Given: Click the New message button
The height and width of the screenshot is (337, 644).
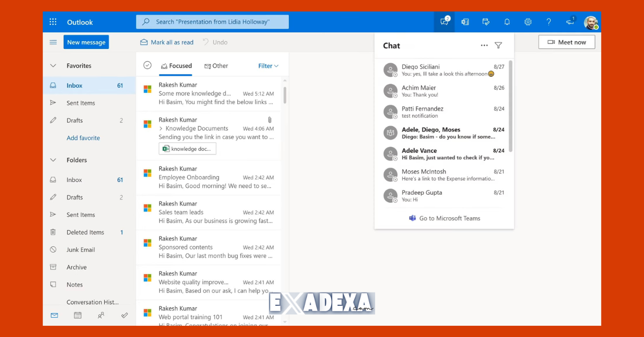Looking at the screenshot, I should (x=86, y=42).
